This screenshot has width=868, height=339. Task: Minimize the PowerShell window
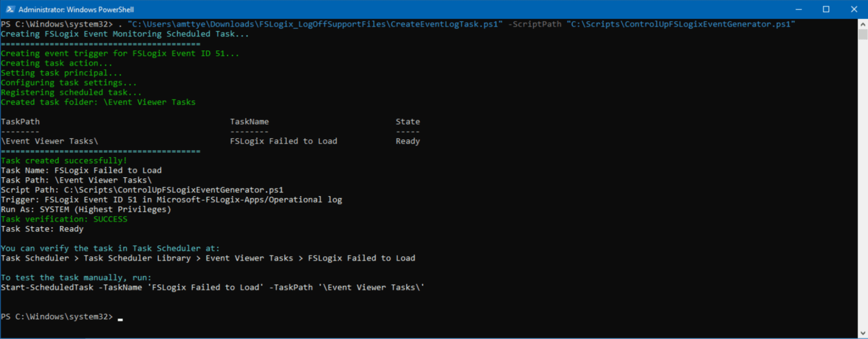(x=799, y=9)
